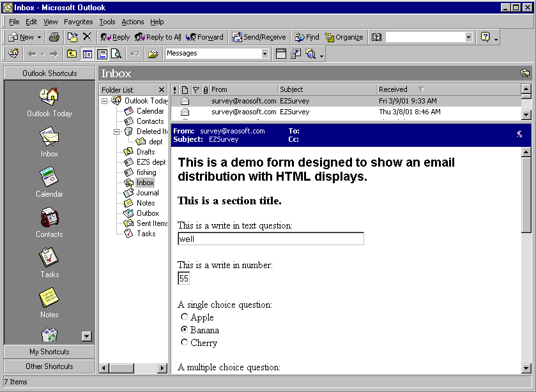
Task: Open the Favorites menu
Action: (79, 22)
